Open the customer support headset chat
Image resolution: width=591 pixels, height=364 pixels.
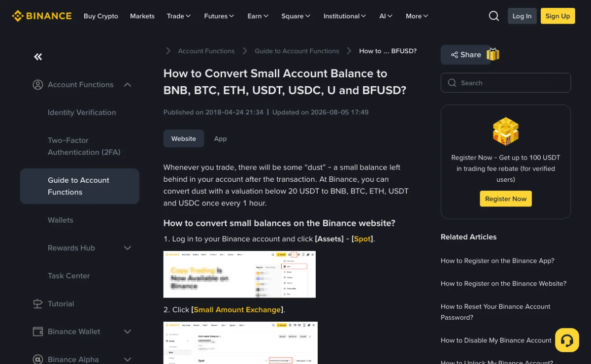tap(567, 340)
